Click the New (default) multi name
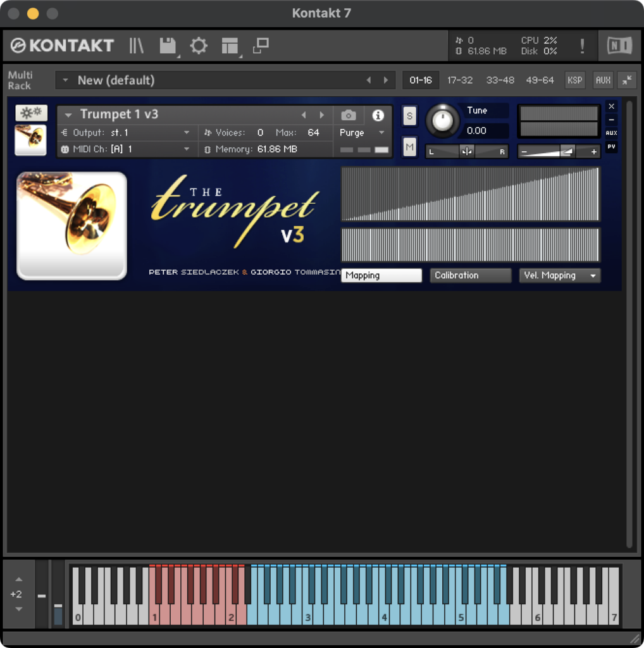644x648 pixels. tap(116, 80)
